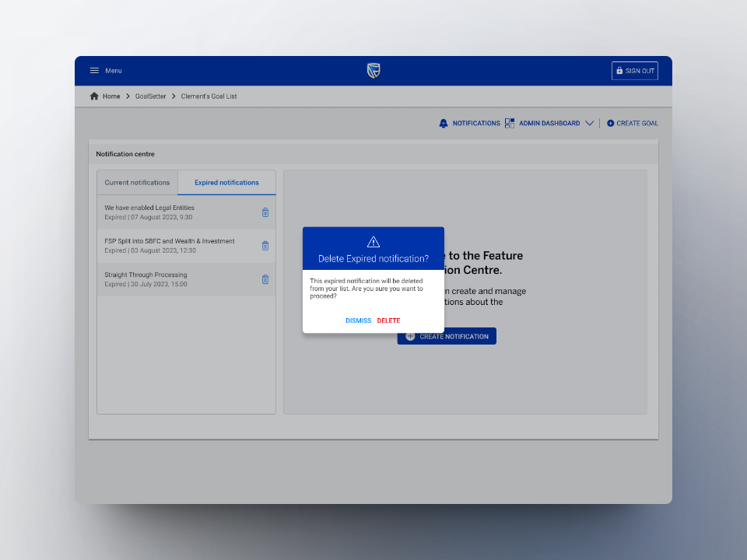Click the CREATE NOTIFICATION button
The image size is (747, 560).
[447, 336]
